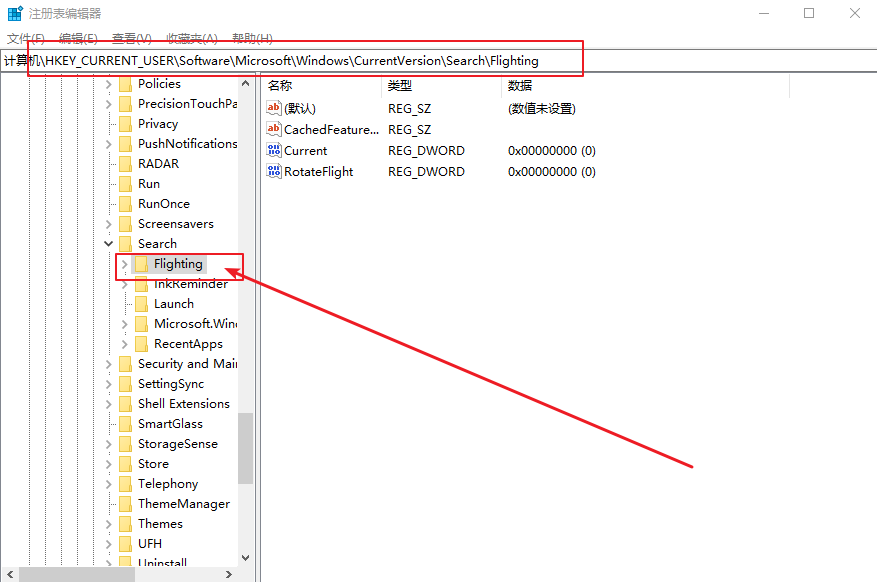Screen dimensions: 877x582
Task: Click the 类型 column header
Action: (400, 86)
